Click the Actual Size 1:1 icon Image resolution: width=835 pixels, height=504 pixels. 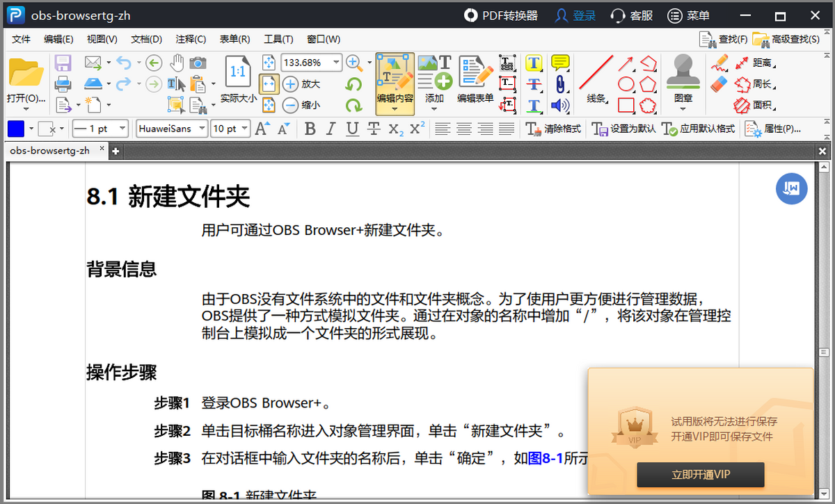(238, 72)
